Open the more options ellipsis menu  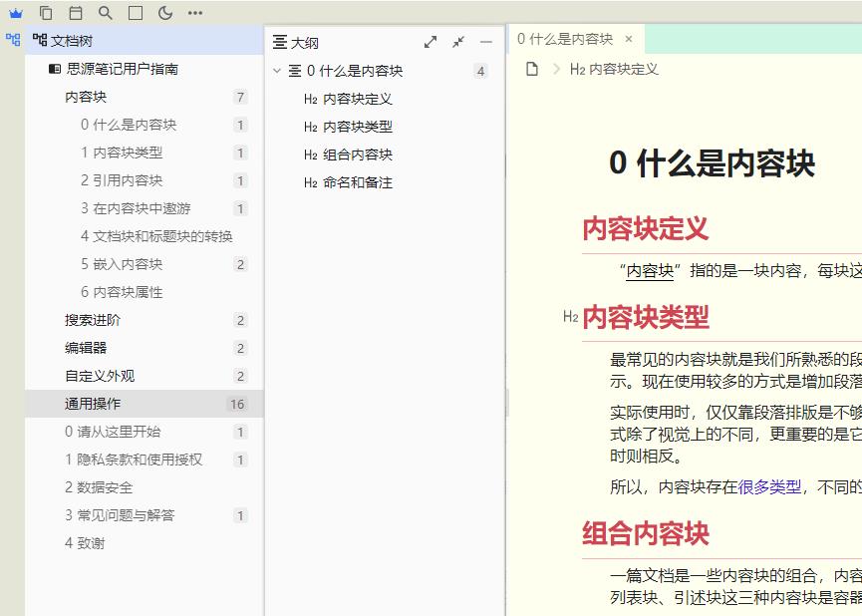tap(195, 13)
